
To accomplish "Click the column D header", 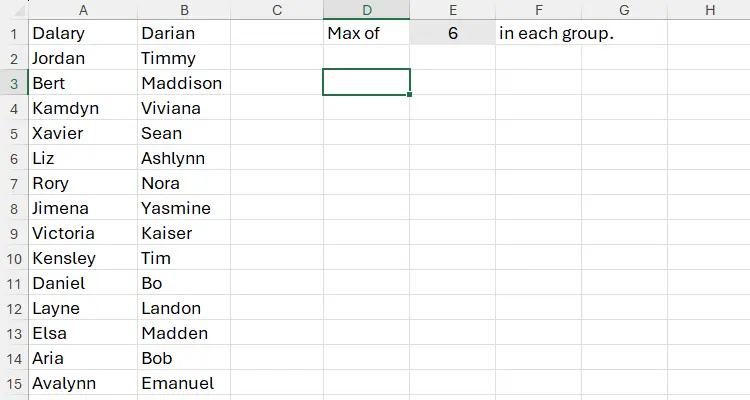I will [366, 10].
